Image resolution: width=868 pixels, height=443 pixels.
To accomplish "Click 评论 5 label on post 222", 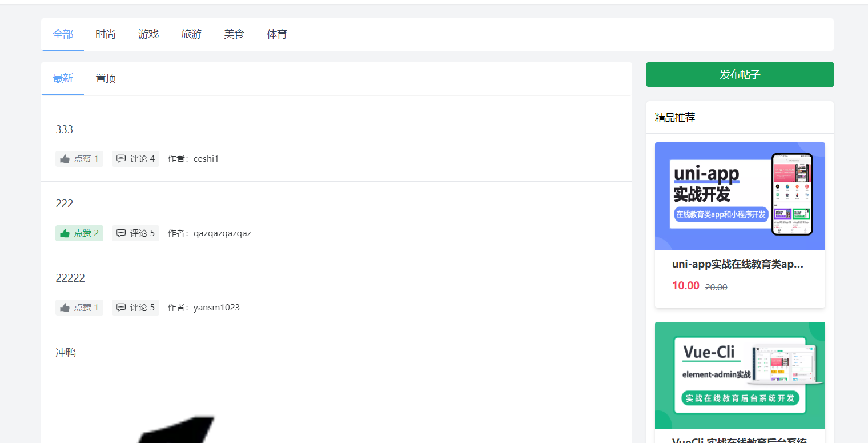I will click(143, 233).
